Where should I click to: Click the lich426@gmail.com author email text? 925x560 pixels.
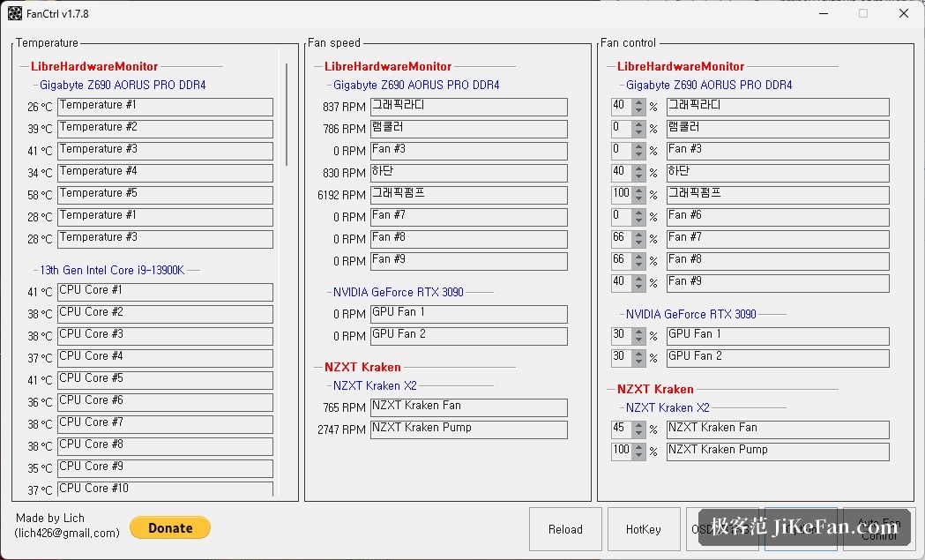pyautogui.click(x=67, y=533)
